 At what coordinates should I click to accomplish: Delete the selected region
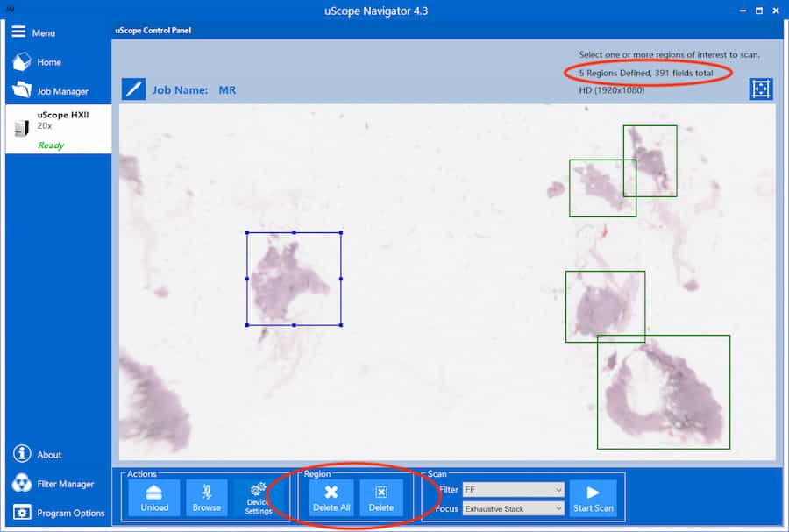pos(381,497)
